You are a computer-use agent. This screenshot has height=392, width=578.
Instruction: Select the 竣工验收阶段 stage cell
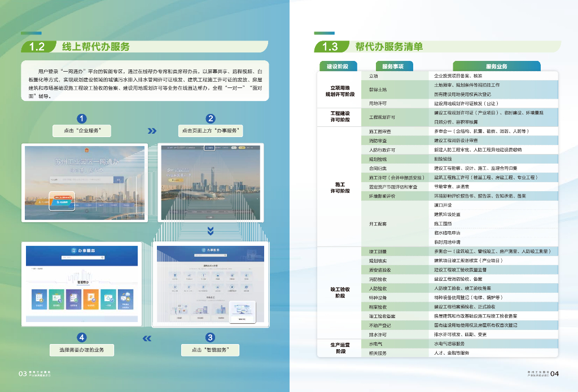340,293
